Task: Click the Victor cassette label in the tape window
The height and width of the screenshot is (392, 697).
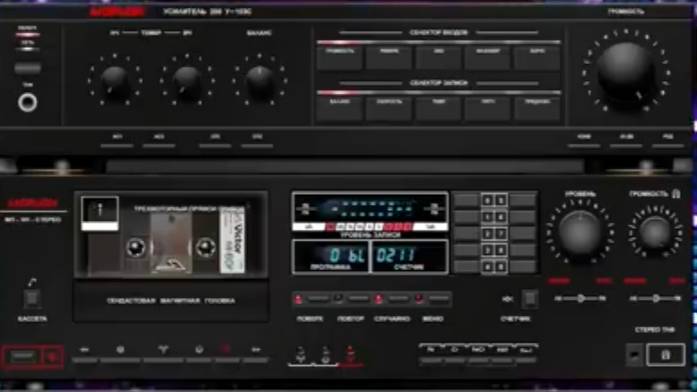Action: [232, 241]
